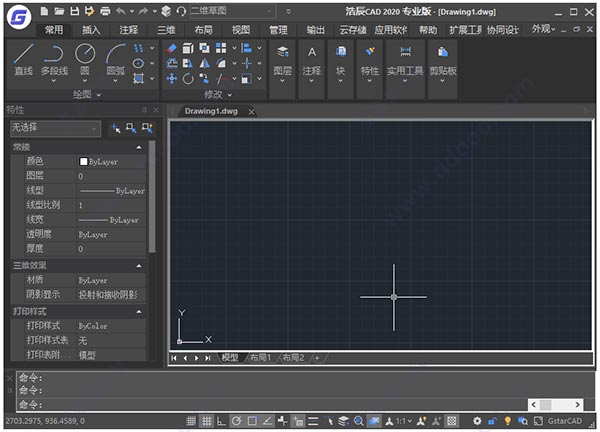
Task: Select the Line (直线) drawing tool
Action: (23, 60)
